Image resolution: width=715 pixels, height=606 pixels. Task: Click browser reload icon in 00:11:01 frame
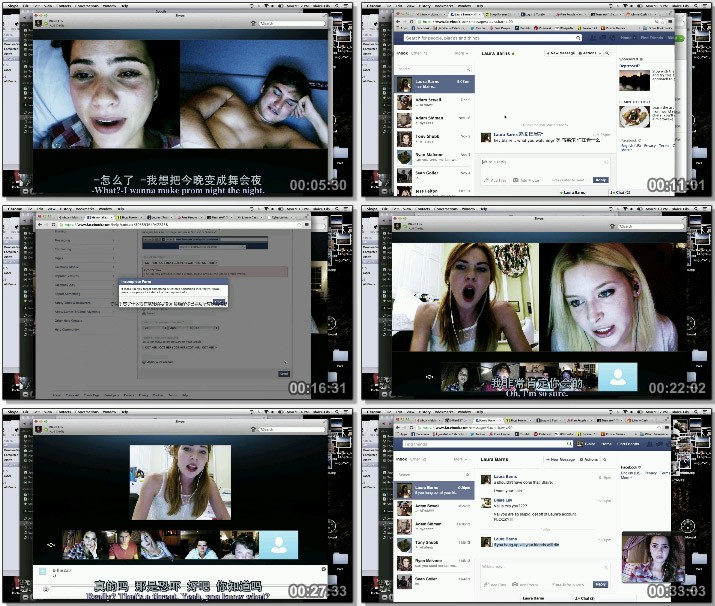click(412, 21)
